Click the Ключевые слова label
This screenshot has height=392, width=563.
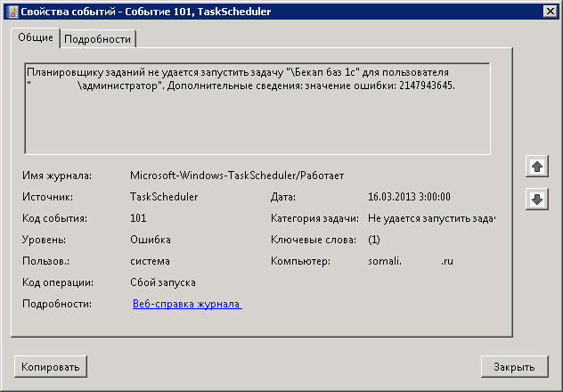click(314, 240)
